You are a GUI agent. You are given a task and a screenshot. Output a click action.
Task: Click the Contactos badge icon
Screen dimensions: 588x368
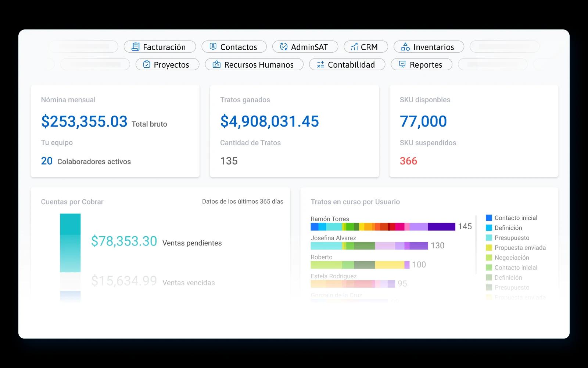point(213,47)
